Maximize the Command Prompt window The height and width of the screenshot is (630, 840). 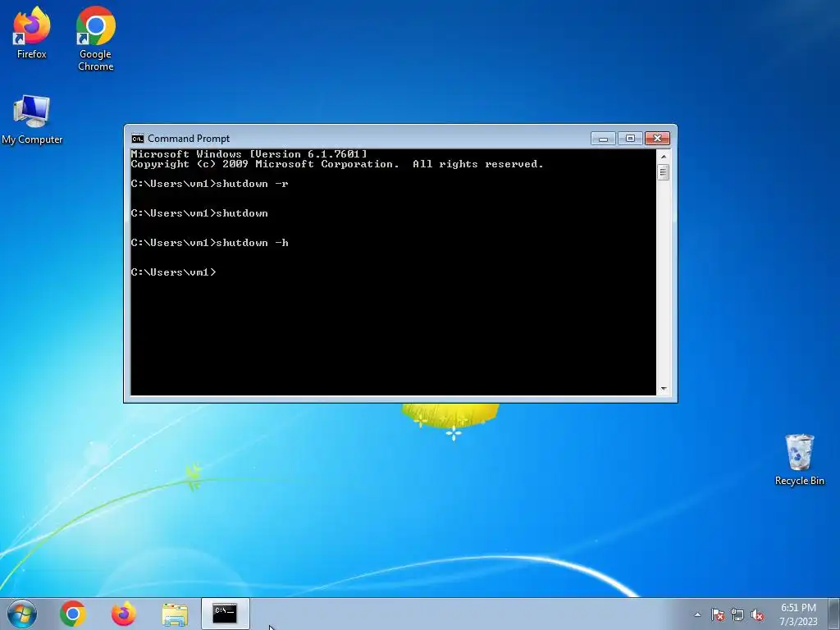click(x=630, y=139)
